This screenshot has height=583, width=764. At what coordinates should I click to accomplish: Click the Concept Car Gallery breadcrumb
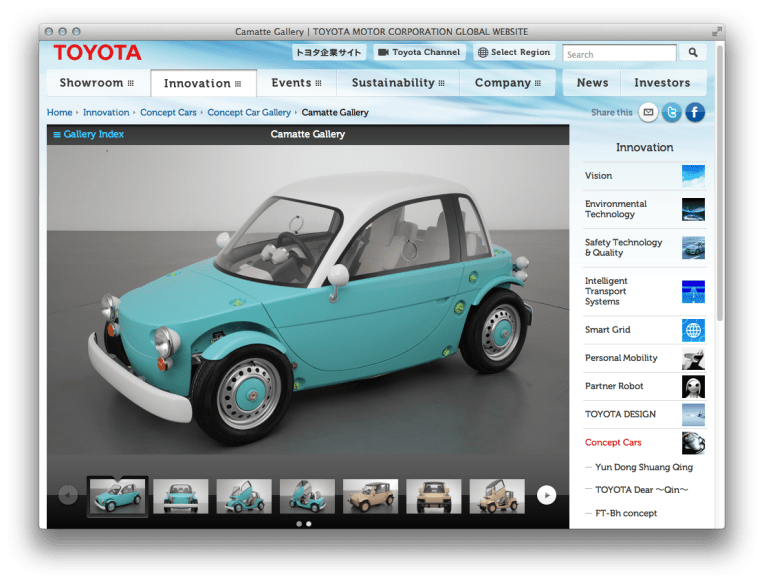click(249, 113)
